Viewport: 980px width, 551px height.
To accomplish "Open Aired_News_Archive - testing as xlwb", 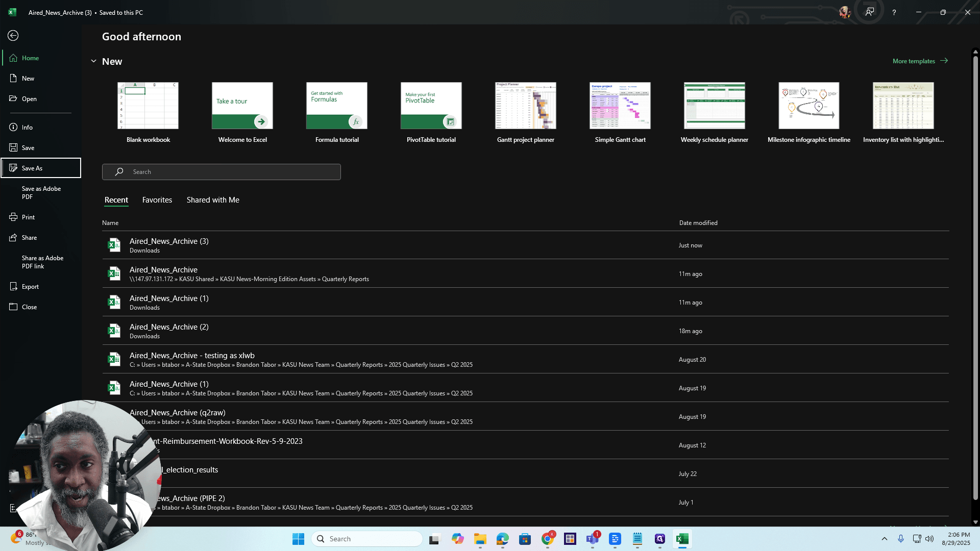I will click(525, 360).
